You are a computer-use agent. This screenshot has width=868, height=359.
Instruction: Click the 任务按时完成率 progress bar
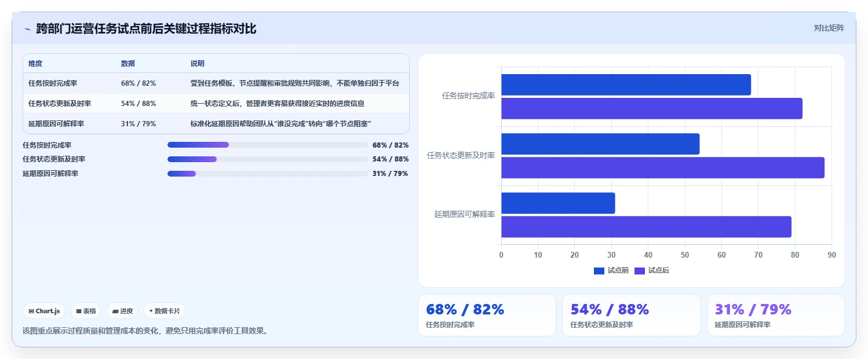[x=268, y=145]
